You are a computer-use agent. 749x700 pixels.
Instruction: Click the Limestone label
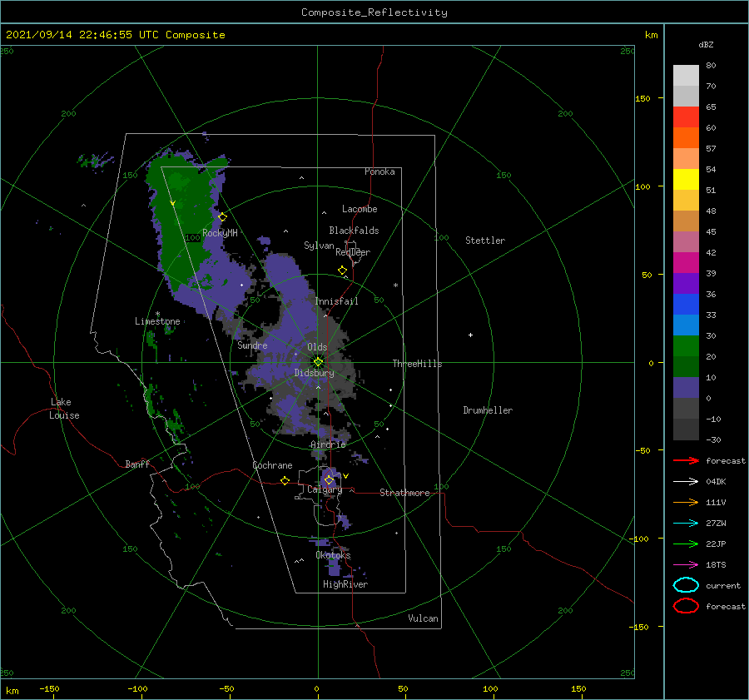157,321
